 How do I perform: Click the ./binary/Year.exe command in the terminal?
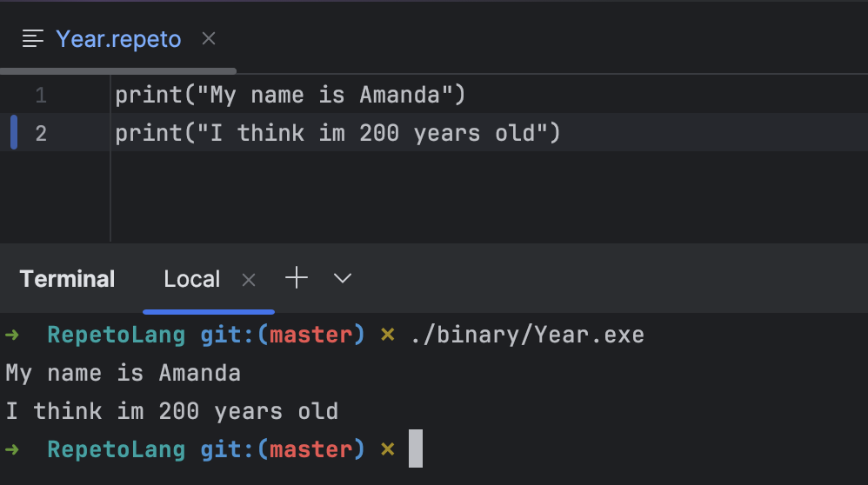click(x=528, y=336)
